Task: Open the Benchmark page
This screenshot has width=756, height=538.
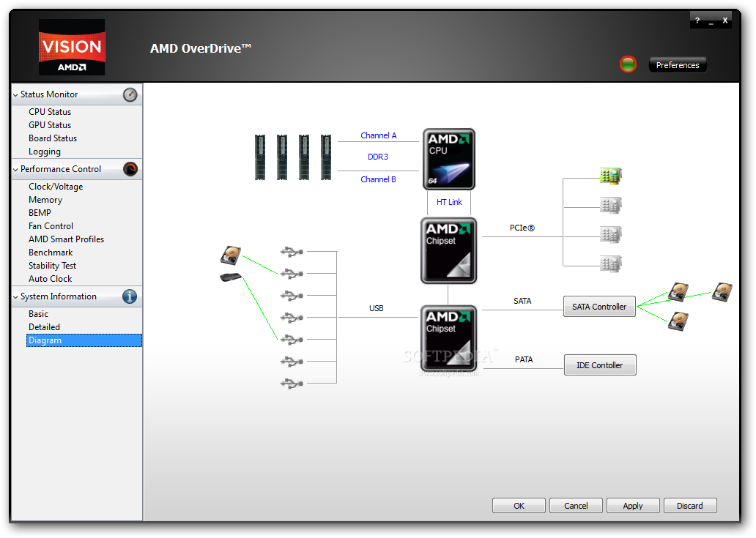Action: (51, 253)
